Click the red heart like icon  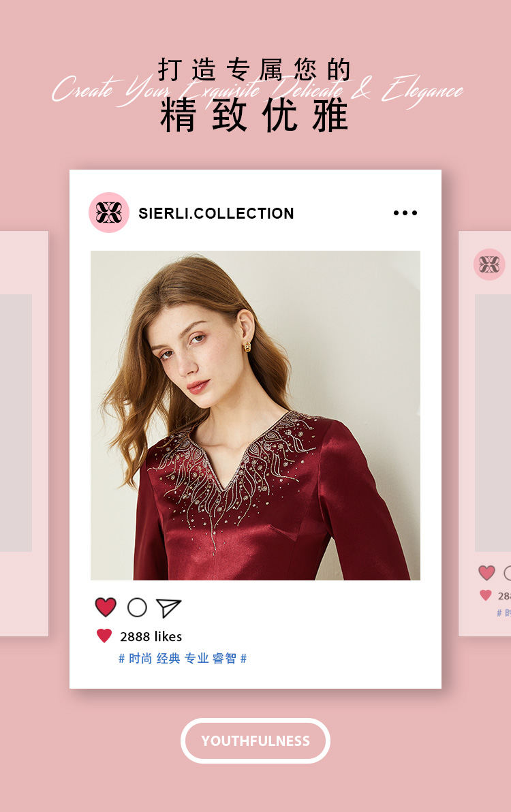[106, 607]
